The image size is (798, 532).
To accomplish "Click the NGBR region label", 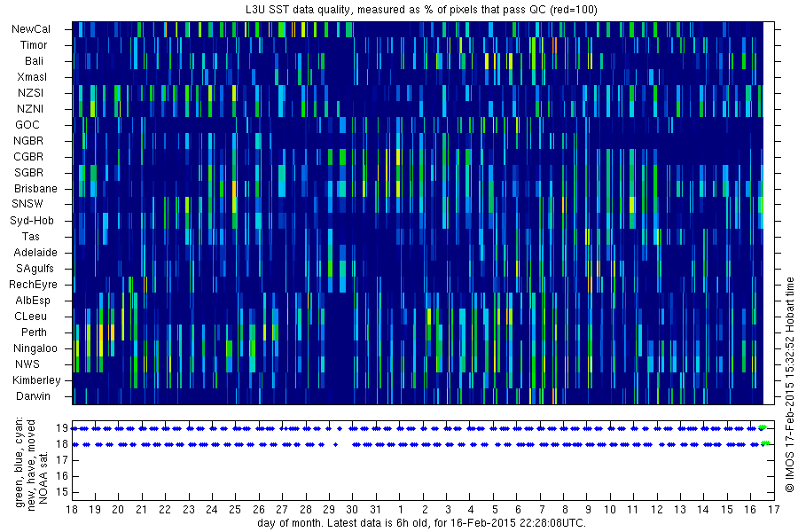I will 28,141.
